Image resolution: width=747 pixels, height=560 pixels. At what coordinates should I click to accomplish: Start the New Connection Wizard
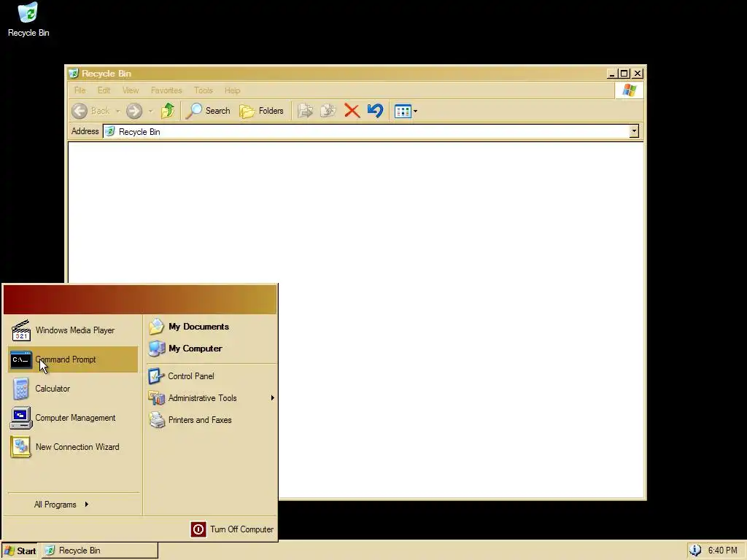pos(73,447)
